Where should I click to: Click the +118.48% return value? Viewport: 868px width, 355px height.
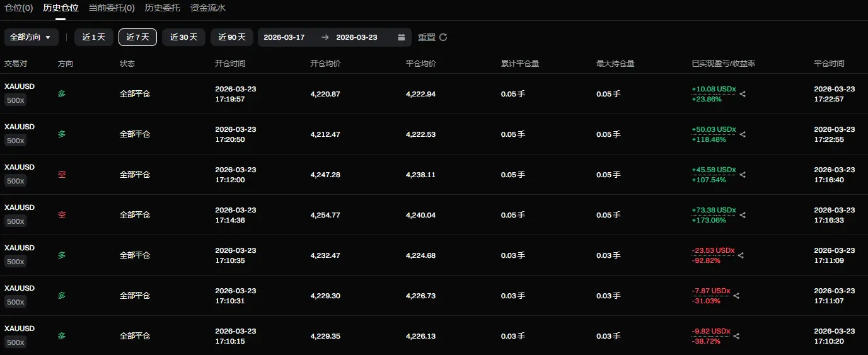click(x=709, y=139)
